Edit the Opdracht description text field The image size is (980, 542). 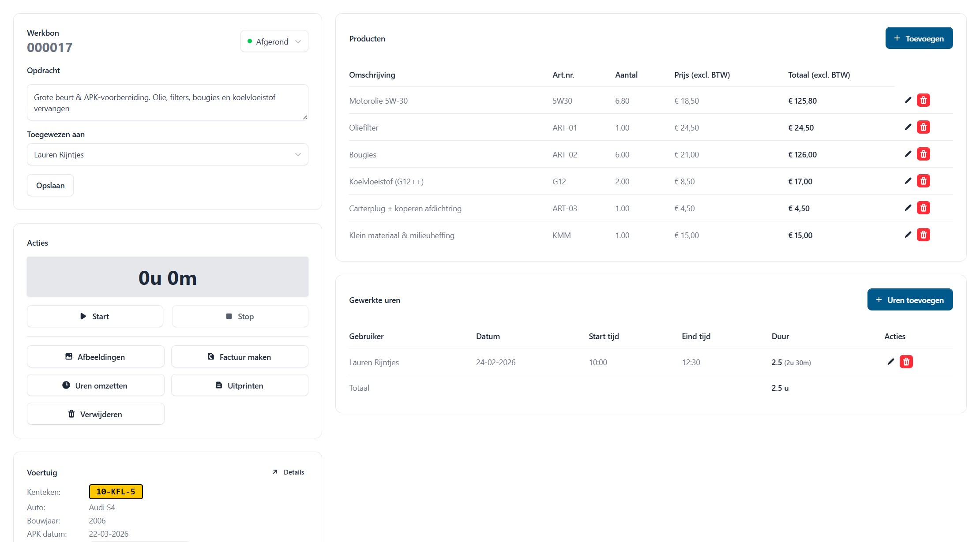(x=167, y=102)
